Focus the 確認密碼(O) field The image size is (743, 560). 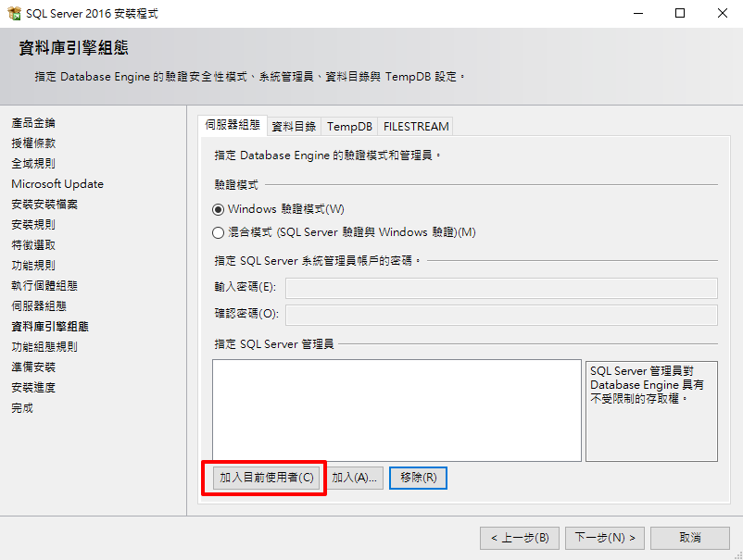[501, 316]
